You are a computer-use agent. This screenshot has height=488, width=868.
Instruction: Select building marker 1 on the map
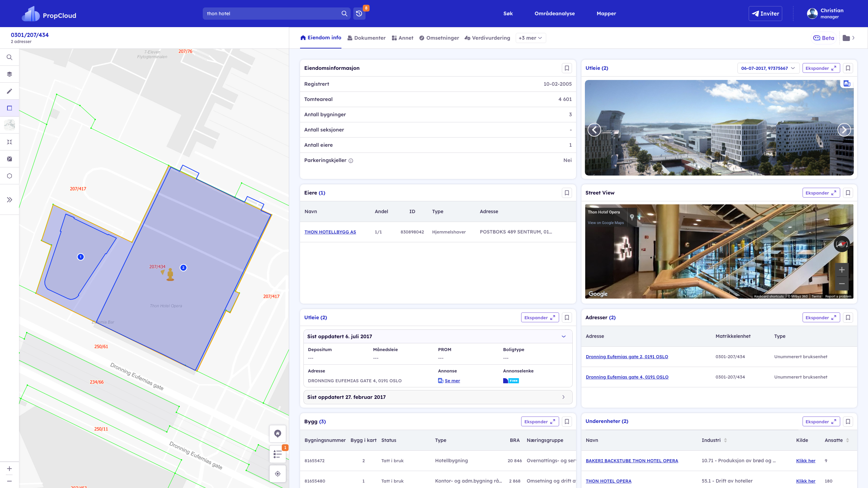[x=81, y=257]
